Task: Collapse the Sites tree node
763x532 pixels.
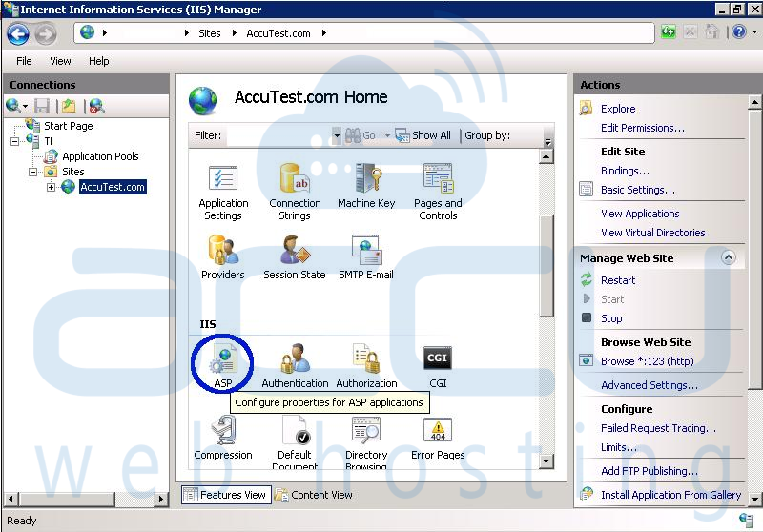Action: (32, 172)
